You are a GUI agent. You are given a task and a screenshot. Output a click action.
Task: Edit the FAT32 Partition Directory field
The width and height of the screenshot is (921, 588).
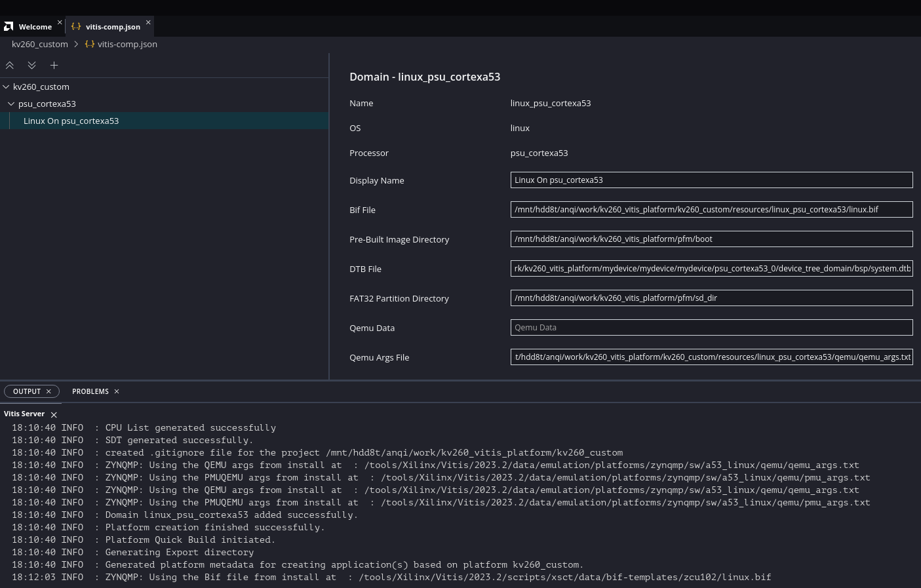point(711,298)
